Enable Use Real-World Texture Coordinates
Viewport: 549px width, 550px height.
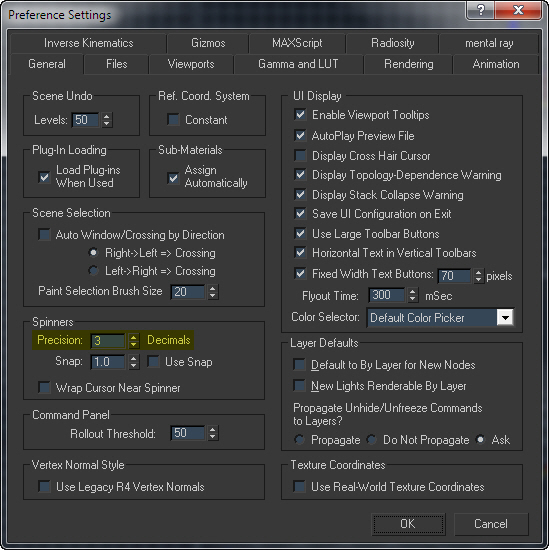click(299, 487)
